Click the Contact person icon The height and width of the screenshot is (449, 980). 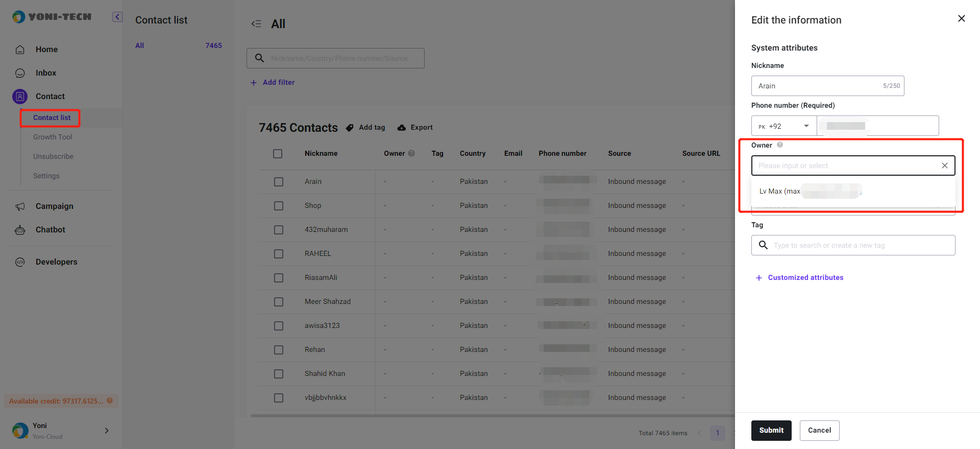(x=20, y=97)
